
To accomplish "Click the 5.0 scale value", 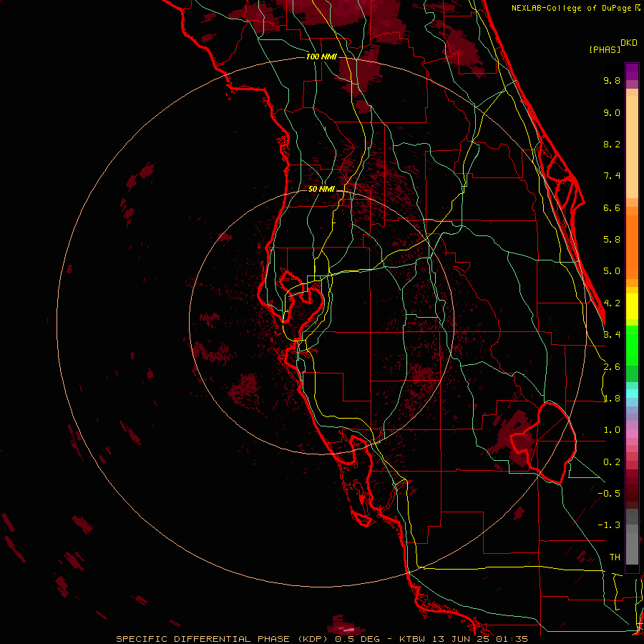I will (612, 271).
